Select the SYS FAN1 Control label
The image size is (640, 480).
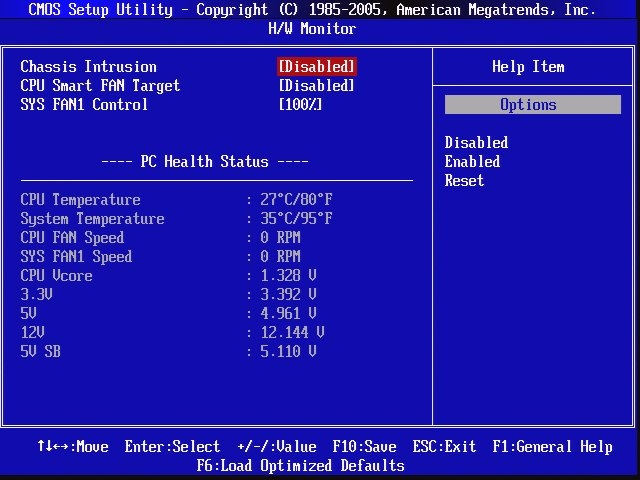84,105
